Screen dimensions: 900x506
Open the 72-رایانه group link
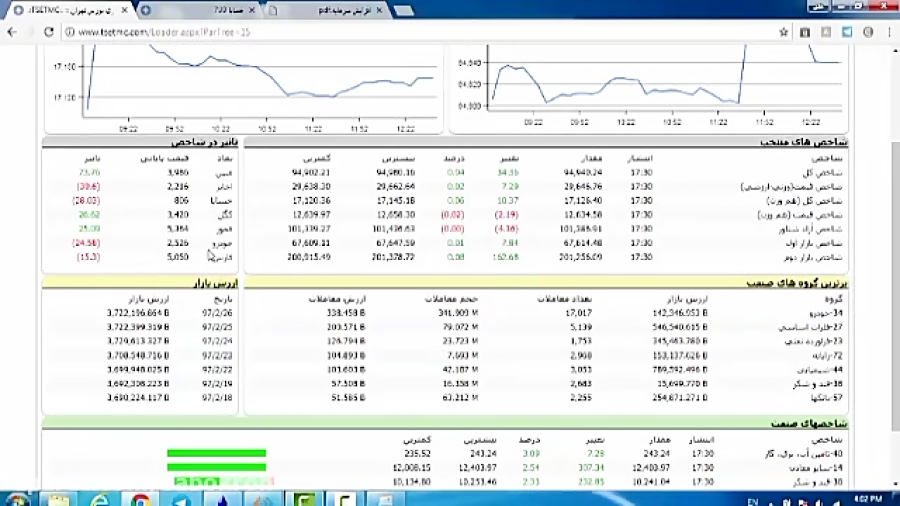point(827,356)
